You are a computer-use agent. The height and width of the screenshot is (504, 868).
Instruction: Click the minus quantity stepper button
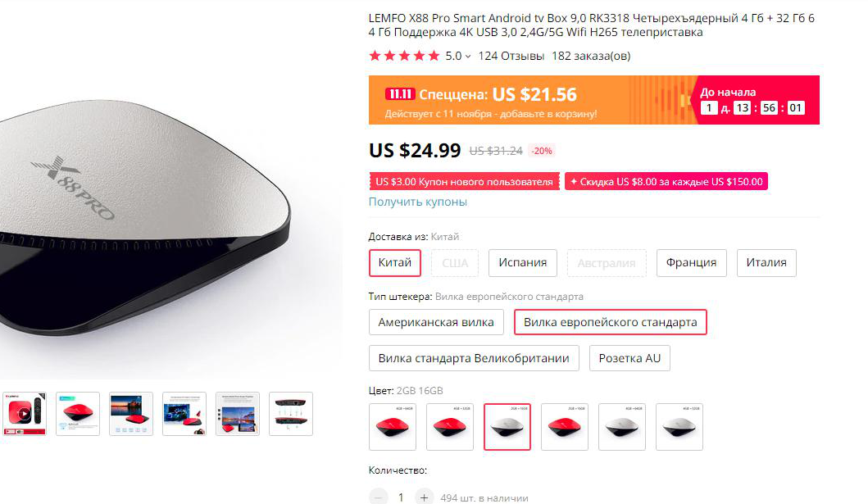click(x=378, y=497)
